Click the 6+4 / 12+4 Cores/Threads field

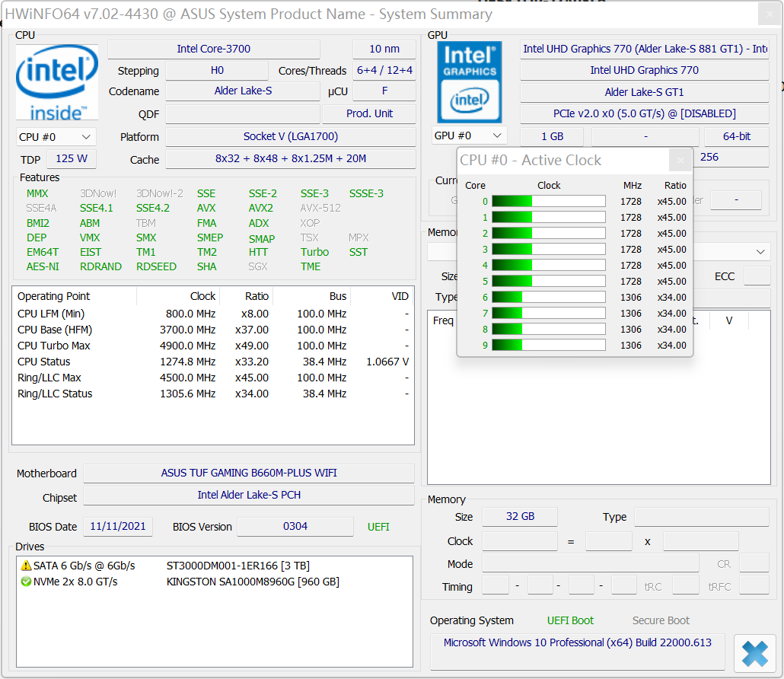384,71
